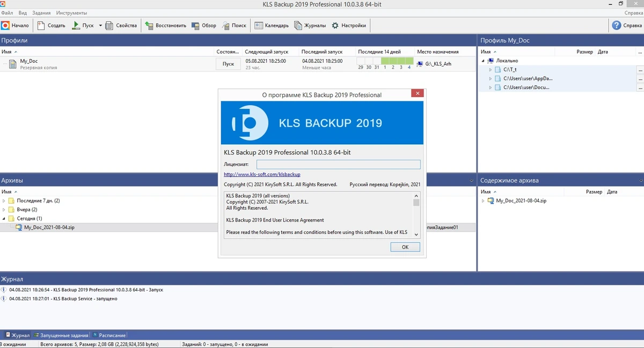Click the Следующий запуск column header

[x=267, y=51]
